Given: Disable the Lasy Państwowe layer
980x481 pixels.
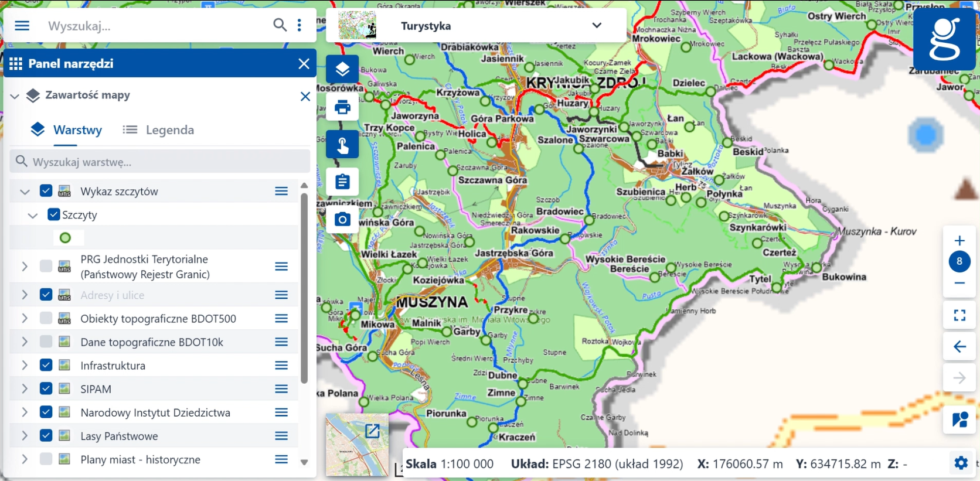Looking at the screenshot, I should click(x=46, y=435).
